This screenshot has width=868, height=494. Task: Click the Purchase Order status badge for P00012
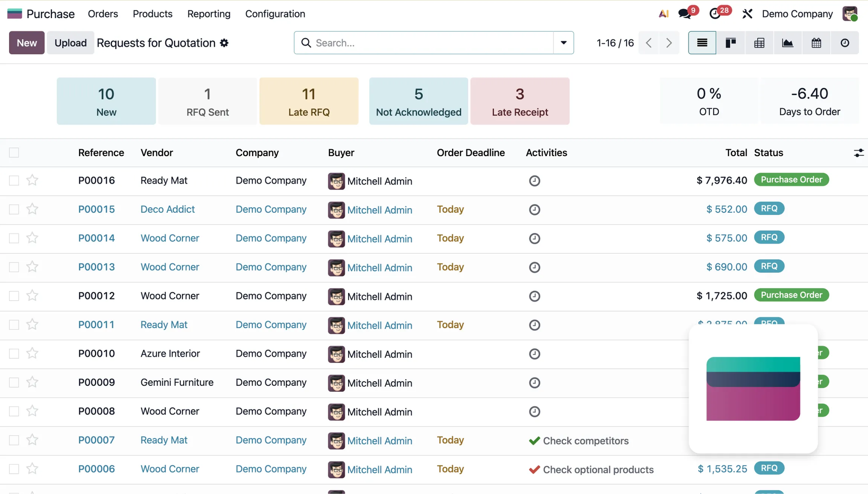click(791, 295)
